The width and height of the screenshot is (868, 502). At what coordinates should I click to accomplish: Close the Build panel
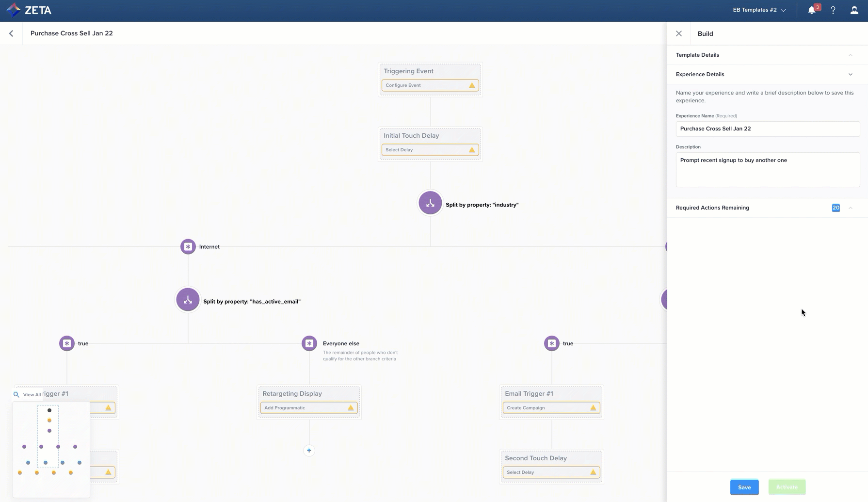679,33
